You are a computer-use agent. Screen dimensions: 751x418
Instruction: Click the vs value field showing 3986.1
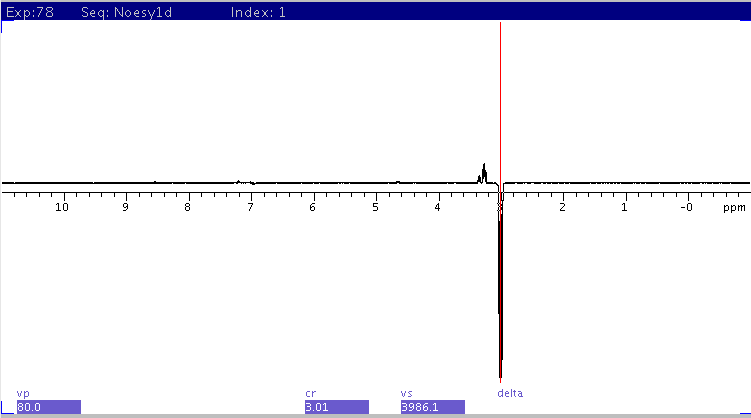[x=432, y=407]
